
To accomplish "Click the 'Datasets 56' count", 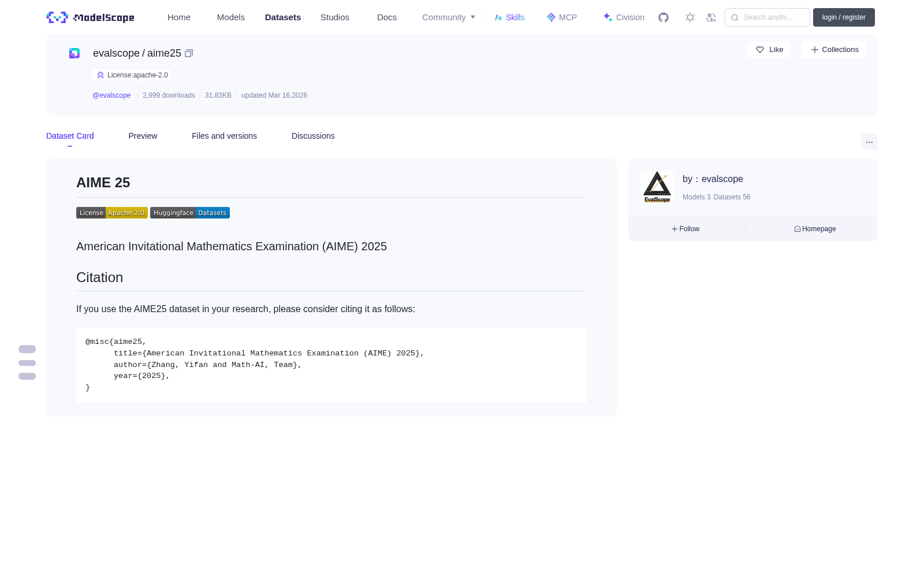I will point(732,197).
